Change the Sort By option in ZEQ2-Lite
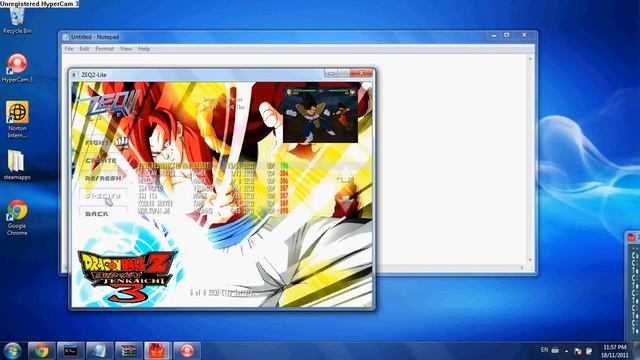This screenshot has width=640, height=360. click(224, 107)
